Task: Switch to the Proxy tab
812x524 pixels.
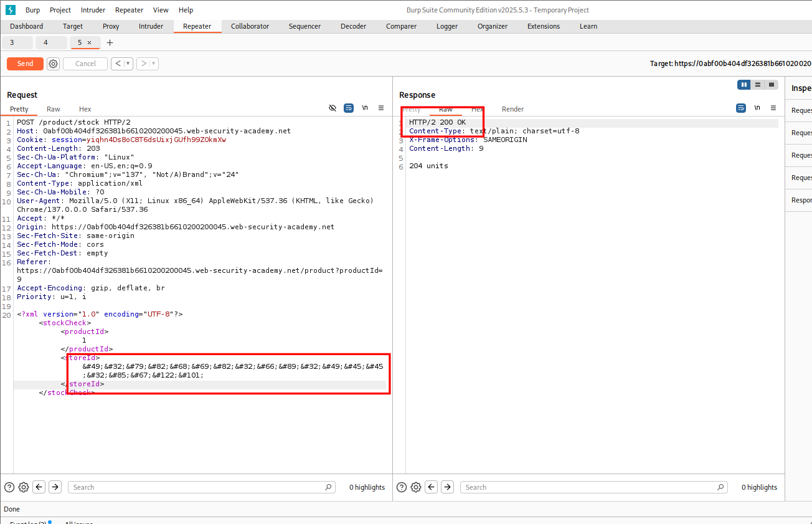Action: point(111,26)
